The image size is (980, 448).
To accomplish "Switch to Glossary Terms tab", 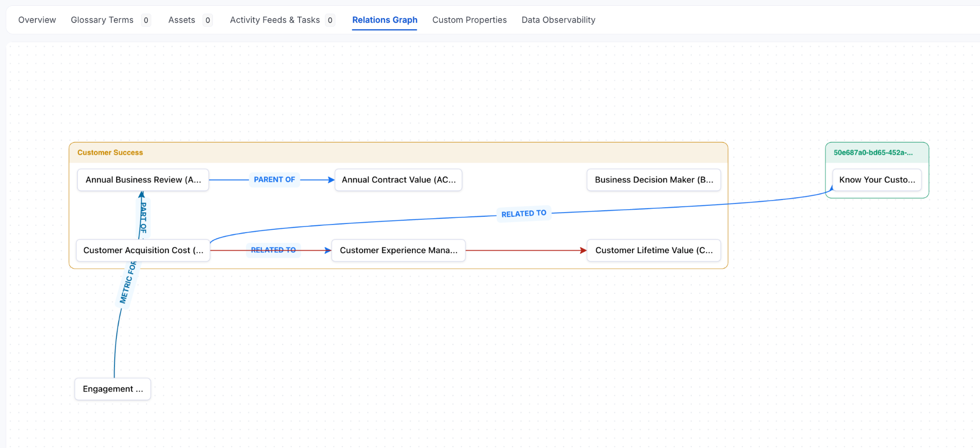I will [102, 20].
